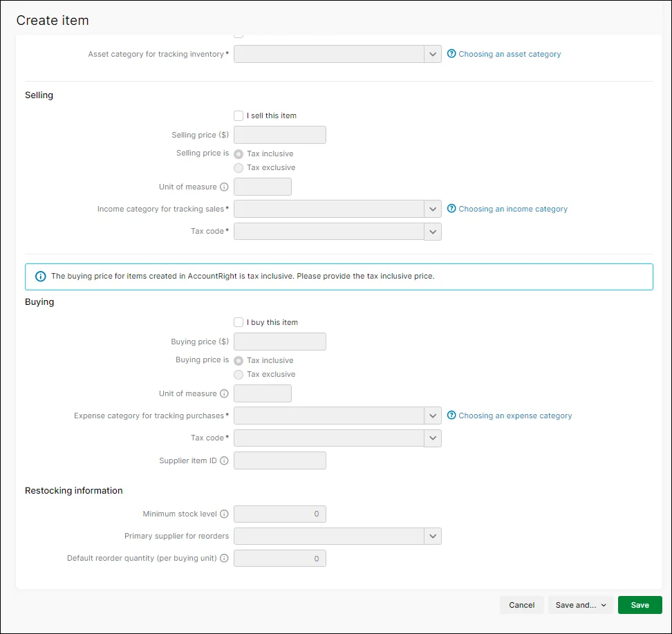
Task: Open the 'Save and...' split button menu
Action: (581, 605)
